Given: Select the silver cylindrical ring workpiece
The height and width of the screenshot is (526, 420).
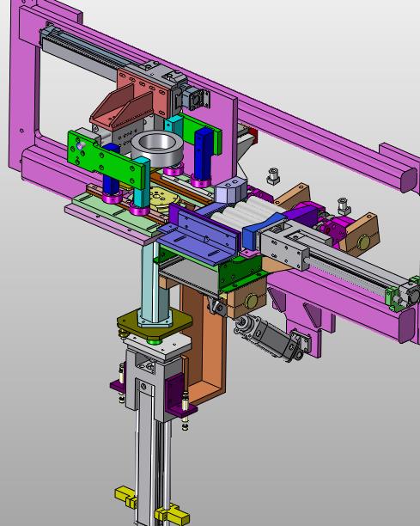Looking at the screenshot, I should [x=157, y=149].
